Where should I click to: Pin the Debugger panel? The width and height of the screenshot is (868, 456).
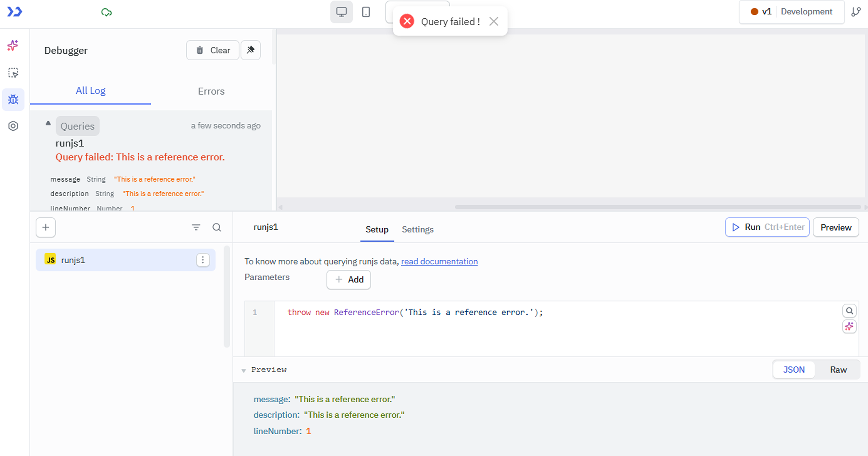point(250,50)
